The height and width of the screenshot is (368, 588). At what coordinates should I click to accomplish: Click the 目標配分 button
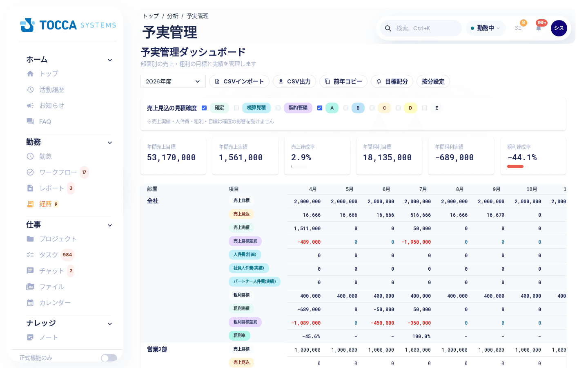392,81
